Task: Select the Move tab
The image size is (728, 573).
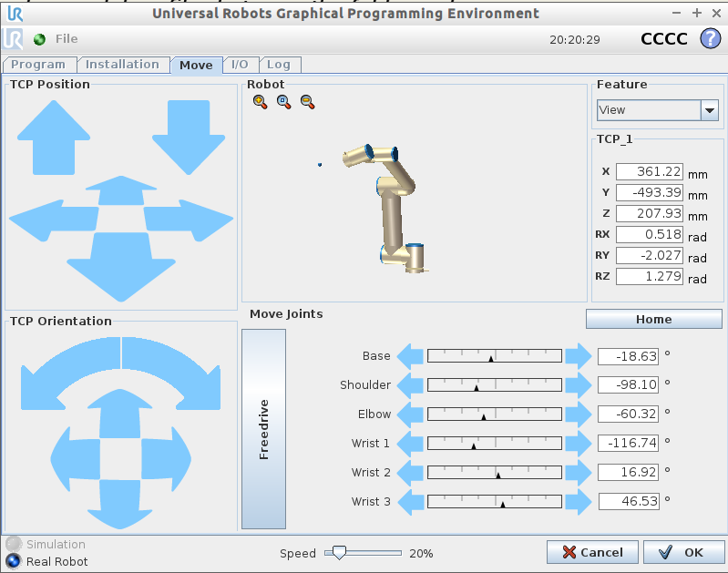Action: [x=197, y=65]
